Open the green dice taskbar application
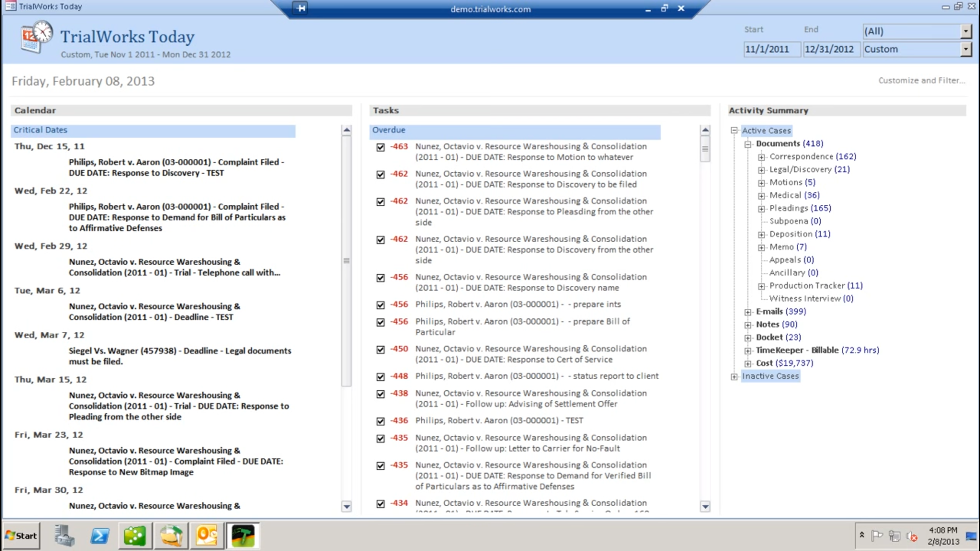The width and height of the screenshot is (980, 551). coord(135,535)
